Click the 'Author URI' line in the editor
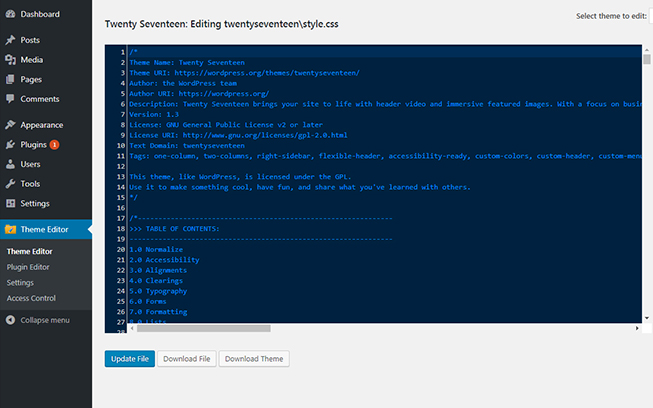Image resolution: width=653 pixels, height=408 pixels. tap(199, 94)
